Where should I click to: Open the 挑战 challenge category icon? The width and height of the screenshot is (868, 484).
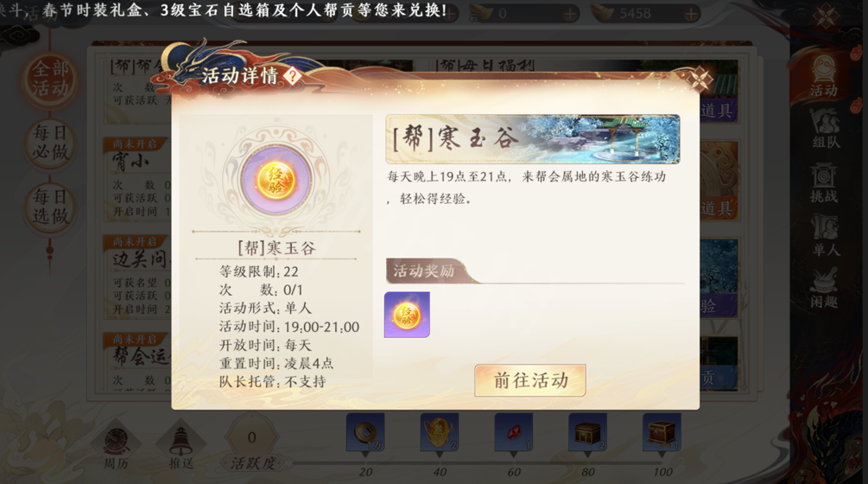coord(824,182)
